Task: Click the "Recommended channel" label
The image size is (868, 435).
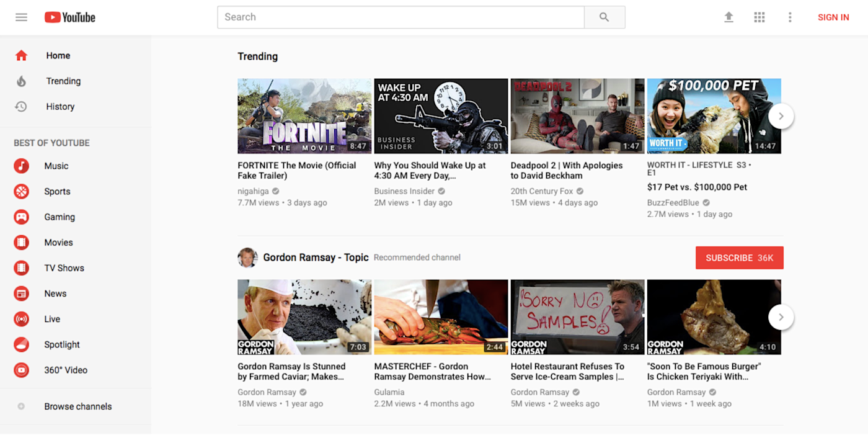Action: [417, 258]
